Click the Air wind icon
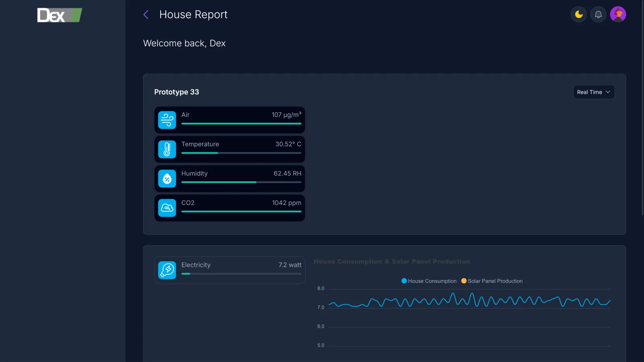 pos(167,120)
